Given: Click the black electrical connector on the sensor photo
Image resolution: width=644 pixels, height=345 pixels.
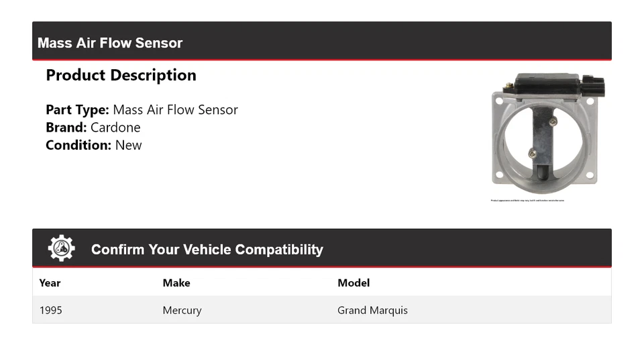Looking at the screenshot, I should tap(592, 87).
